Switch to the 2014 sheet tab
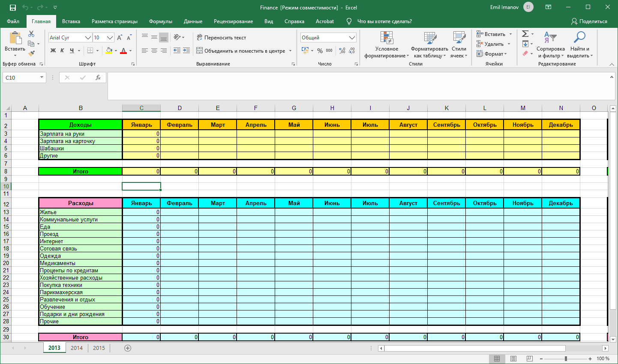Viewport: 618px width, 364px height. 77,348
